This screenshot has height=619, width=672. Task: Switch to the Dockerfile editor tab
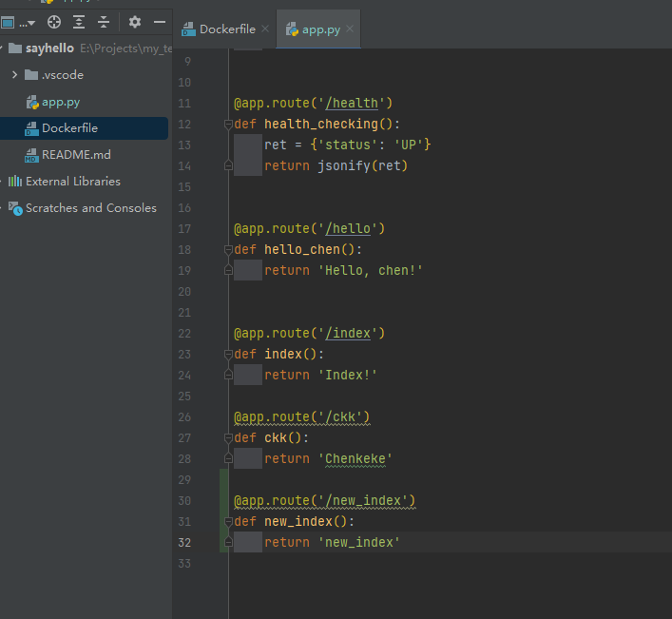[226, 29]
